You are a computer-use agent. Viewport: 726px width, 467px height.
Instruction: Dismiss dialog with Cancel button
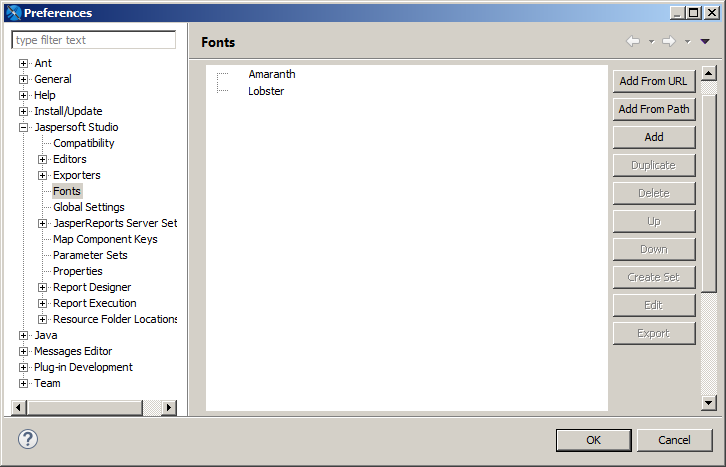pyautogui.click(x=674, y=440)
